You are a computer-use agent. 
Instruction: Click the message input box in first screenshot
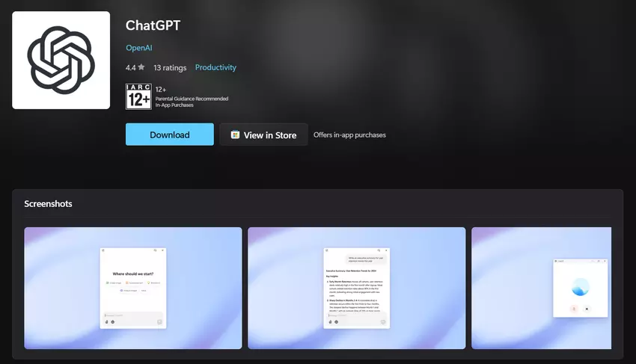coord(132,315)
